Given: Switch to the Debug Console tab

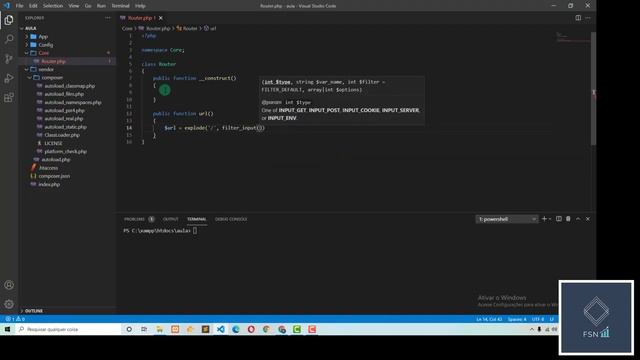Looking at the screenshot, I should [x=231, y=219].
